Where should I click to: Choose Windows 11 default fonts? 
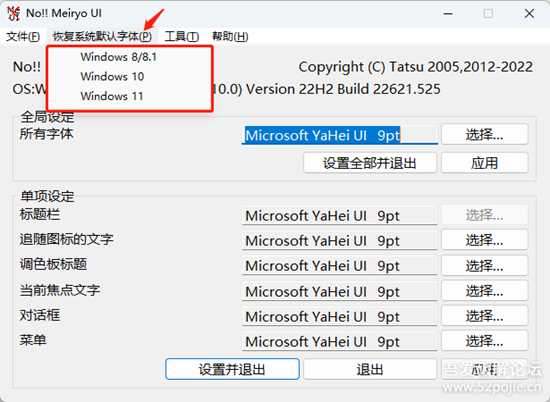pyautogui.click(x=129, y=96)
